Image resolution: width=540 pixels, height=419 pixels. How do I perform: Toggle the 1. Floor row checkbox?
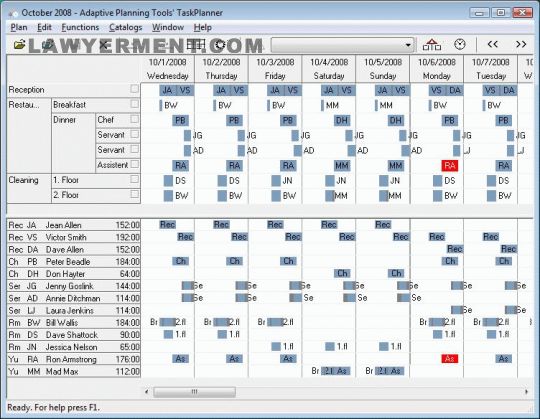coord(135,179)
